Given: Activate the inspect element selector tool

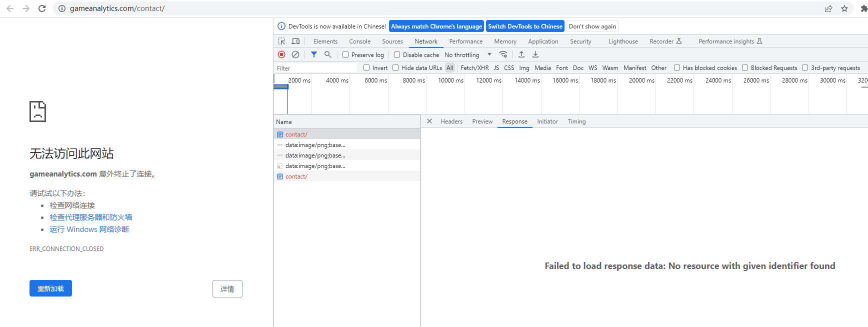Looking at the screenshot, I should pos(281,41).
